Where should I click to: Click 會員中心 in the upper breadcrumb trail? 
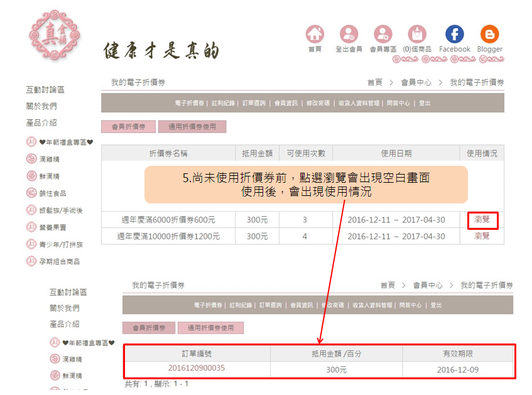point(416,82)
